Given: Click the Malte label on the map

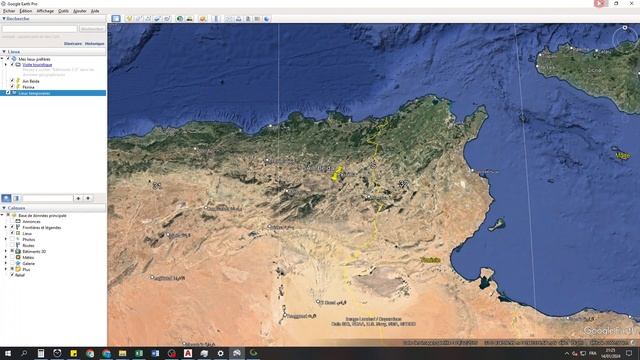Looking at the screenshot, I should click(x=622, y=156).
